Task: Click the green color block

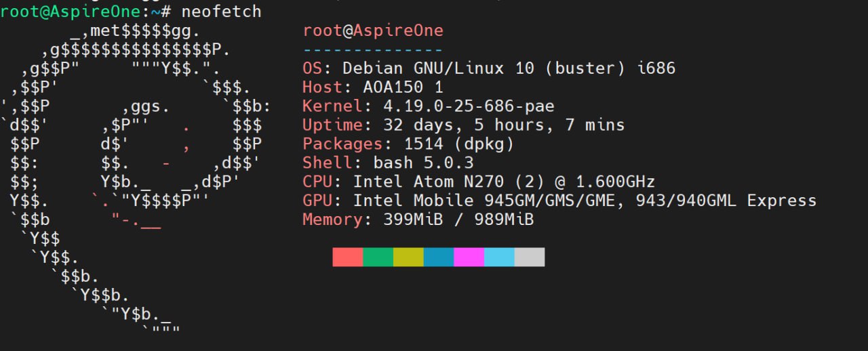Action: [378, 257]
